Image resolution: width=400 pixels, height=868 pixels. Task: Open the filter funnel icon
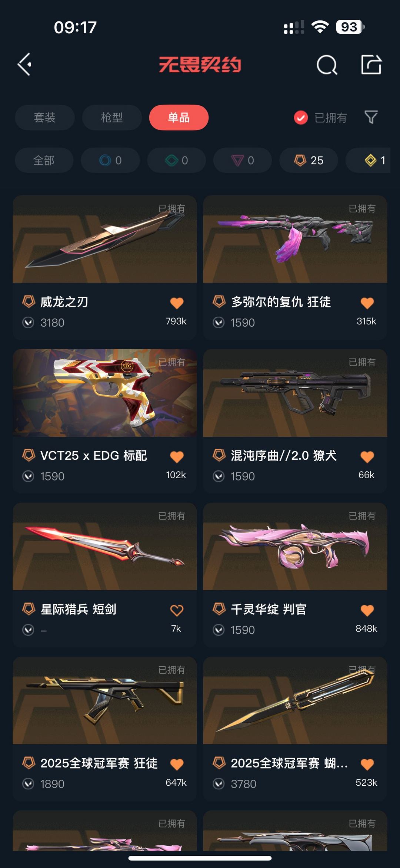pyautogui.click(x=371, y=117)
